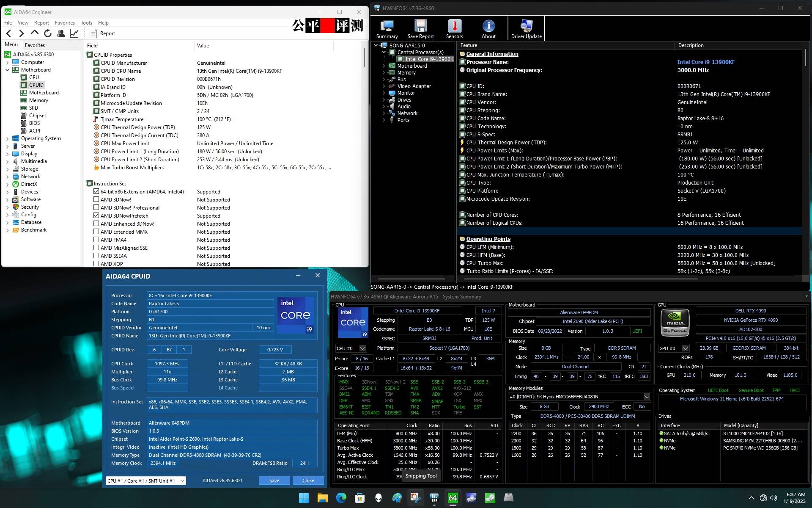Viewport: 812px width, 508px height.
Task: Toggle the AMD 3DNowPrefetch checkbox
Action: (x=97, y=215)
